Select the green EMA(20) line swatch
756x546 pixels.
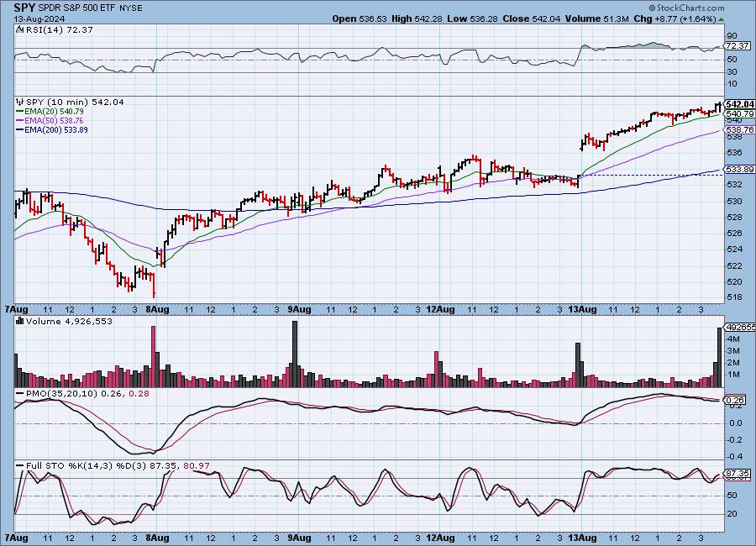pos(20,112)
